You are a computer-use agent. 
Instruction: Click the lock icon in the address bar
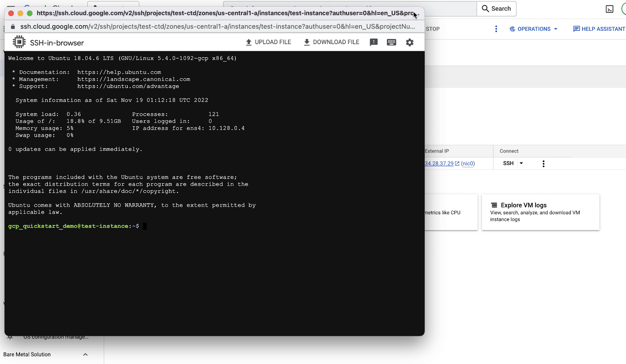click(x=13, y=27)
